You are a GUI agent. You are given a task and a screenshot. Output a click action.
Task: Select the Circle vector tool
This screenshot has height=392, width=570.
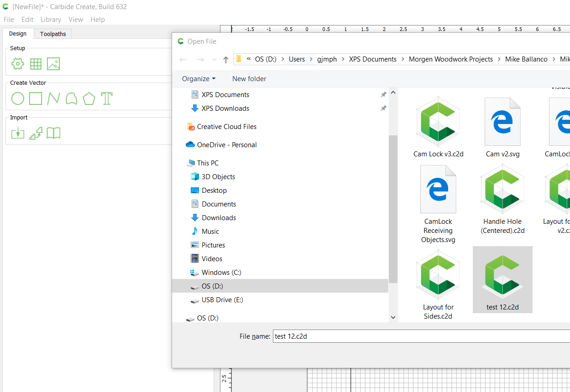[17, 98]
